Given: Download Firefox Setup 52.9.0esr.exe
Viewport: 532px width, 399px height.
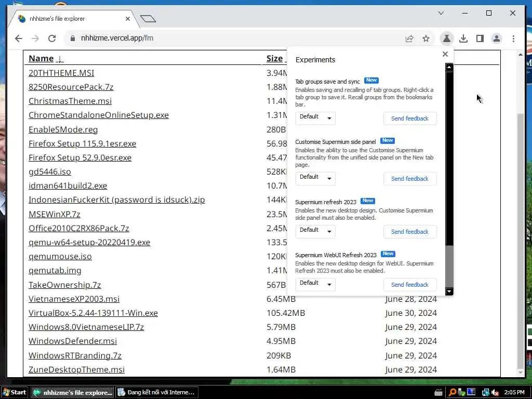Looking at the screenshot, I should click(79, 157).
